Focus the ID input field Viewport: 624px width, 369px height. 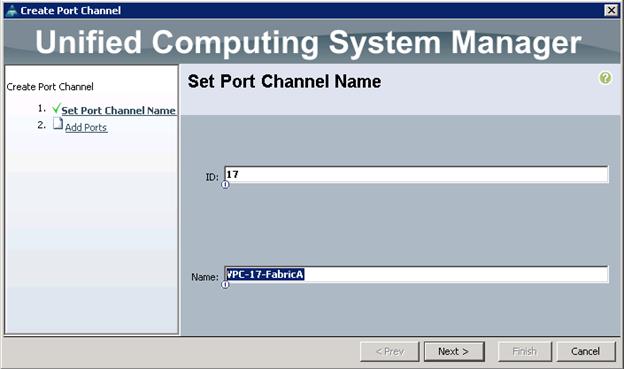(416, 174)
